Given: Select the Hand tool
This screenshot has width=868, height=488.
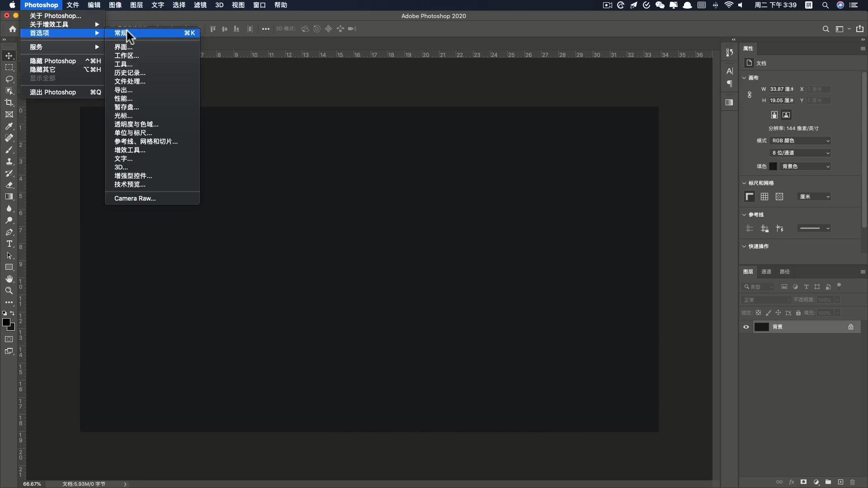Looking at the screenshot, I should click(9, 279).
